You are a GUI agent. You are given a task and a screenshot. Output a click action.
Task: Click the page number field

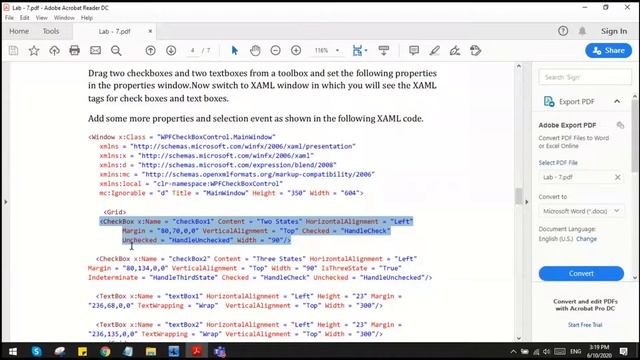tap(192, 51)
